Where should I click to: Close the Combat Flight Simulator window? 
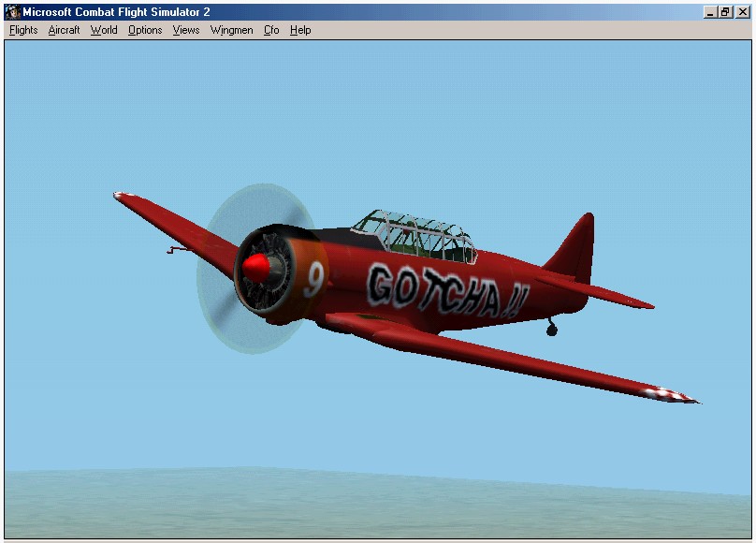click(x=743, y=12)
